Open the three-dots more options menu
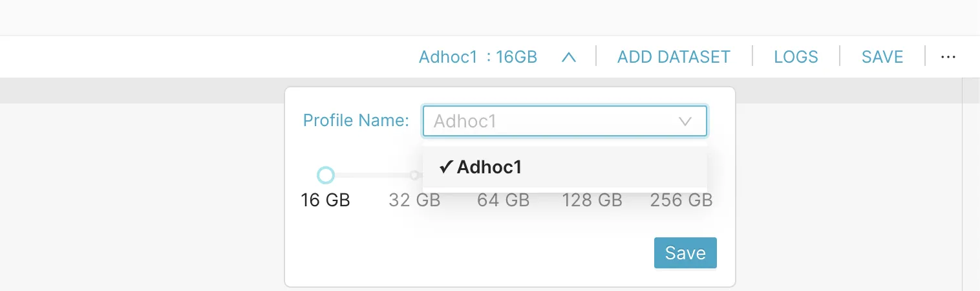Image resolution: width=980 pixels, height=291 pixels. coord(948,57)
